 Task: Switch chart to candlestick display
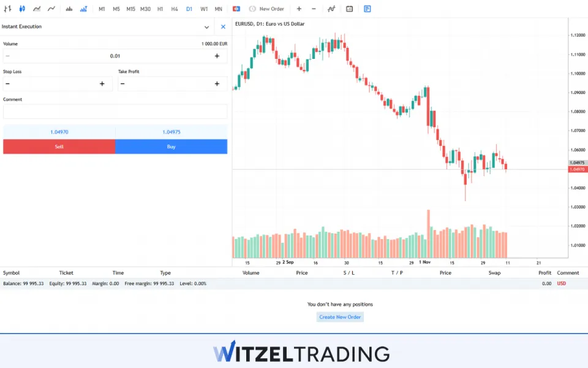[x=22, y=9]
